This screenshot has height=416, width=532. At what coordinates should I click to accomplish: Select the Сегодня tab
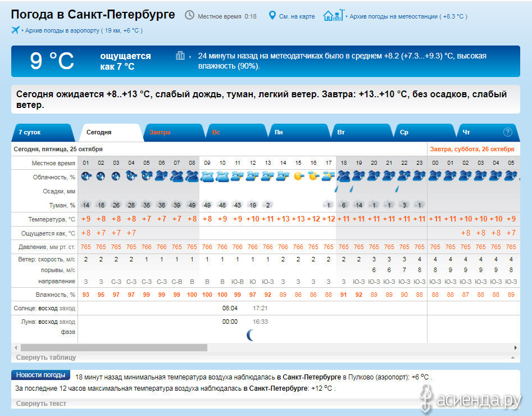pyautogui.click(x=110, y=133)
